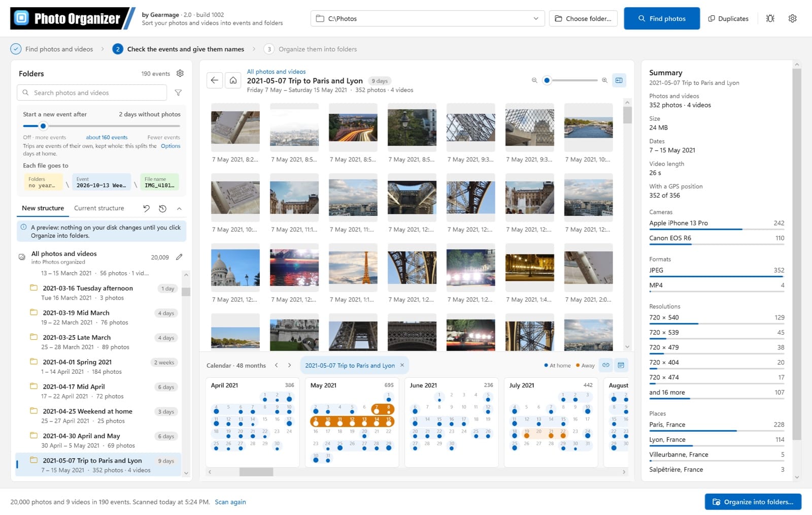Viewport: 812px width, 515px height.
Task: Click zoom in magnifier for thumbnails
Action: pos(604,80)
